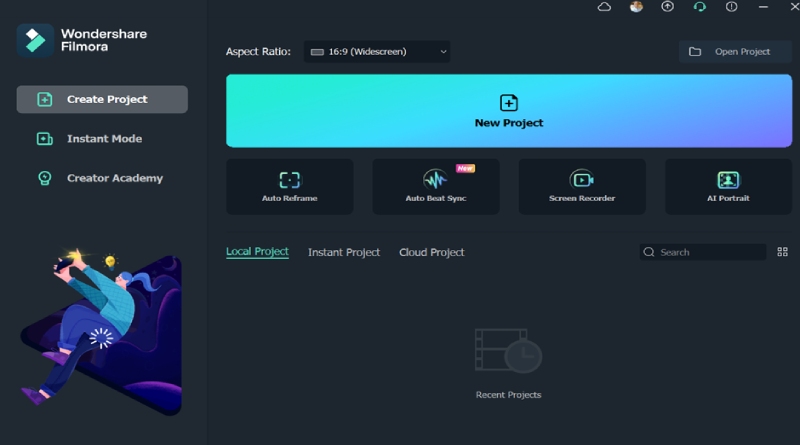This screenshot has height=445, width=800.
Task: Open the AI Portrait tool
Action: click(x=728, y=186)
